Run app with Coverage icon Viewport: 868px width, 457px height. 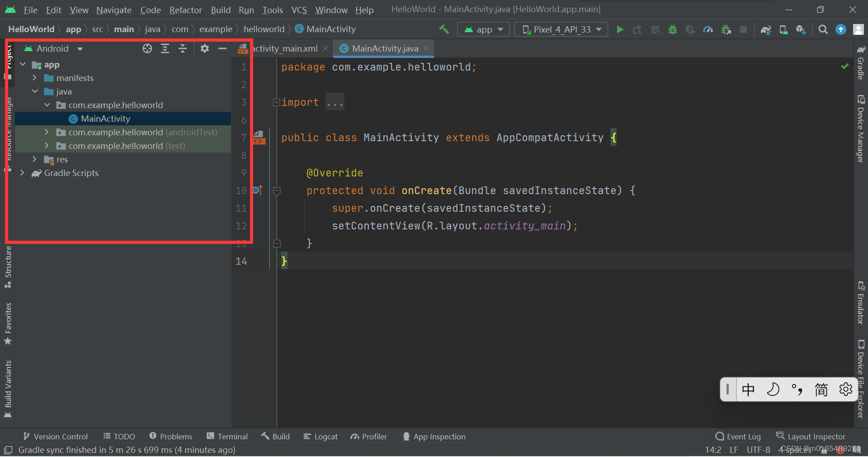coord(690,29)
